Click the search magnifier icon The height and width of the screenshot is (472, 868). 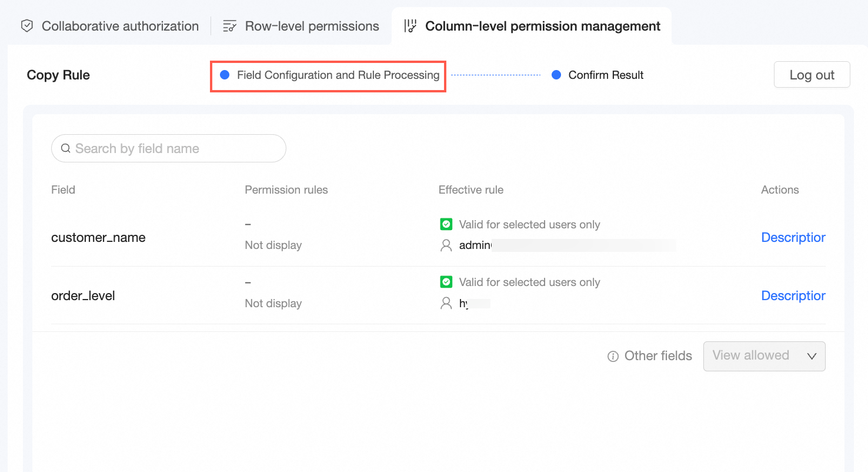(x=65, y=148)
